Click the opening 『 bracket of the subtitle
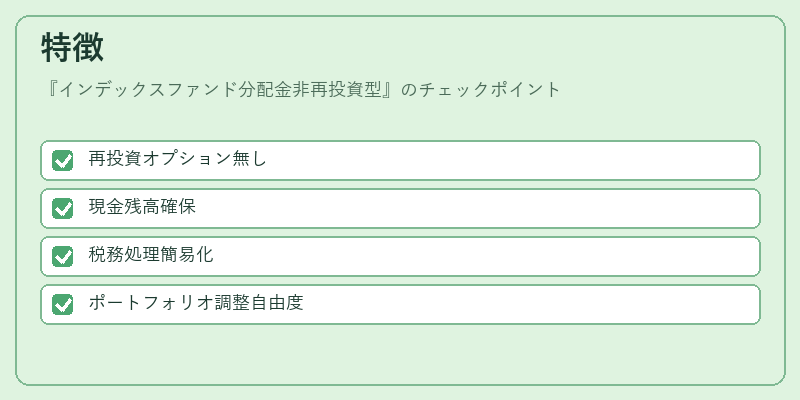 coord(51,90)
